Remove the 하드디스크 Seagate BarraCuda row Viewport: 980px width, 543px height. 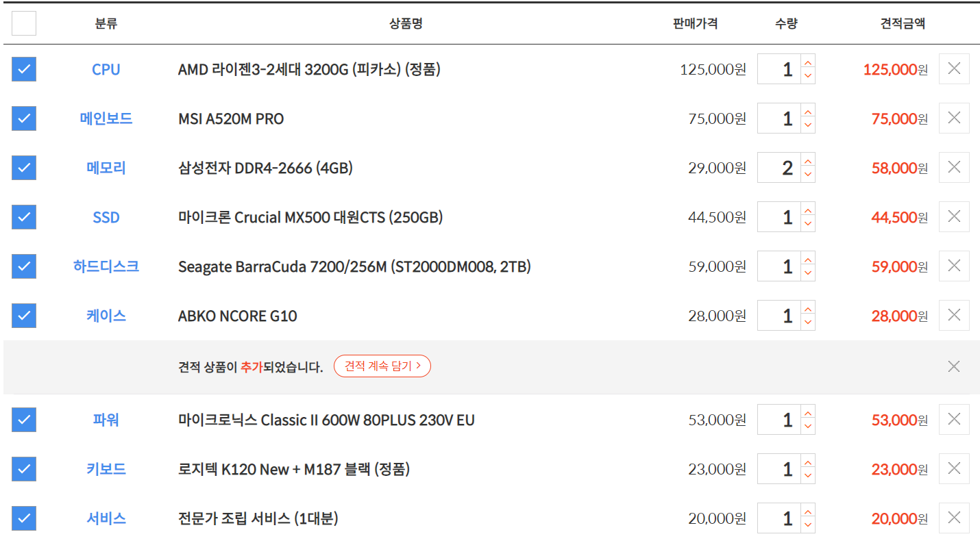pos(954,266)
